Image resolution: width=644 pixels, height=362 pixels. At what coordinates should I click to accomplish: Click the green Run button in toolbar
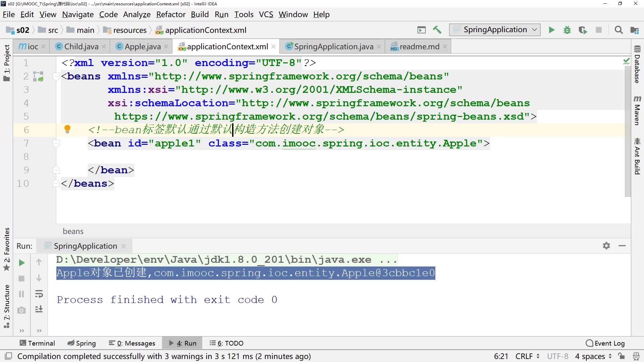(x=551, y=30)
